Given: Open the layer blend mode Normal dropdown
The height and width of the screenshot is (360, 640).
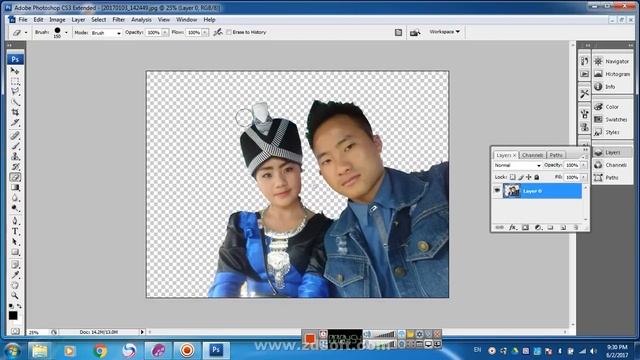Looking at the screenshot, I should click(517, 165).
